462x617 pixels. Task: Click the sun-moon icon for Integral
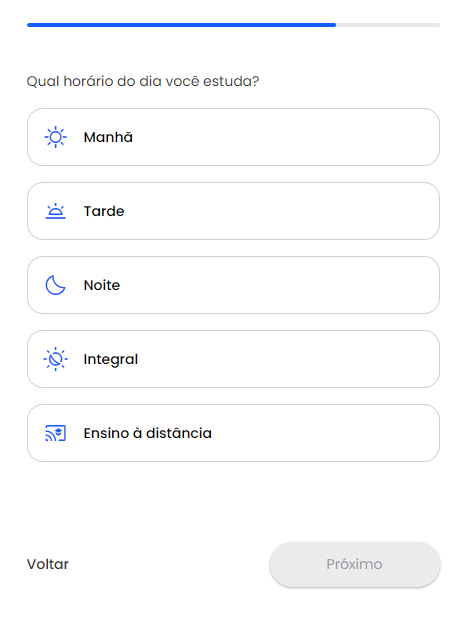pyautogui.click(x=55, y=359)
